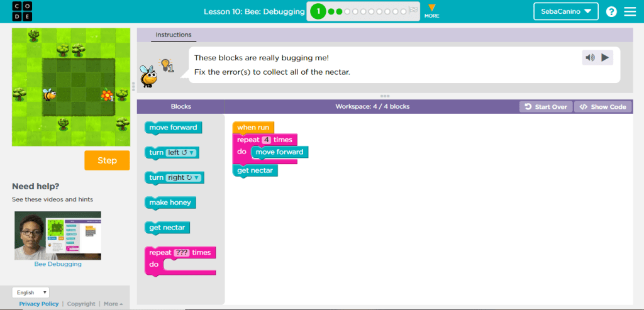Click the speaker audio icon
The height and width of the screenshot is (310, 644).
590,58
